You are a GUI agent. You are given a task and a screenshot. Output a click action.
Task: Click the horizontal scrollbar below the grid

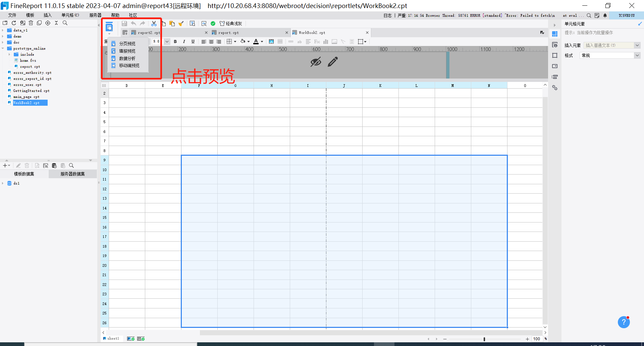coord(371,333)
